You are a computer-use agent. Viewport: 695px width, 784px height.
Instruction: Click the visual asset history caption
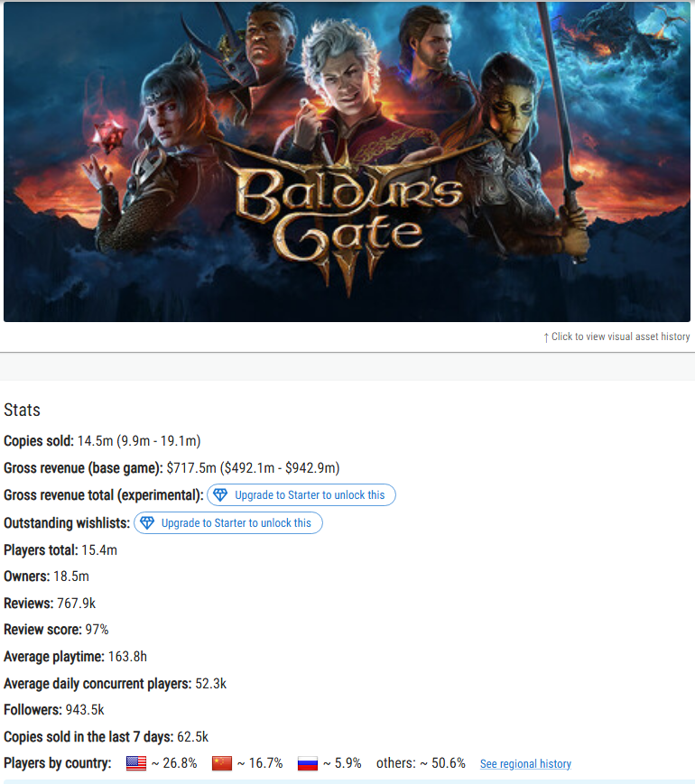click(x=617, y=337)
